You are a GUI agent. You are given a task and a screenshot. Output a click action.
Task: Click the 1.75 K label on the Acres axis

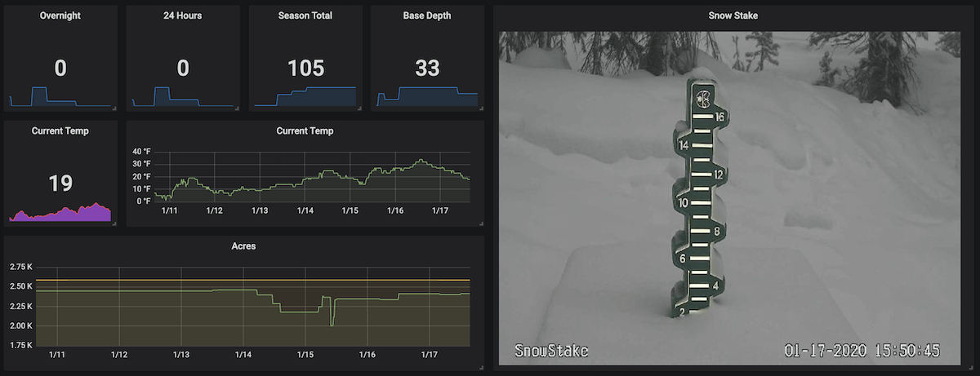[x=20, y=345]
